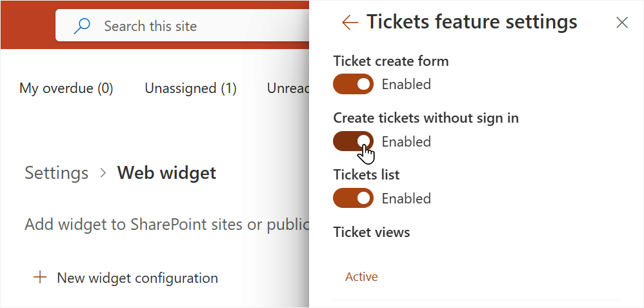The image size is (644, 308).
Task: Go back using the left arrow icon
Action: tap(350, 22)
